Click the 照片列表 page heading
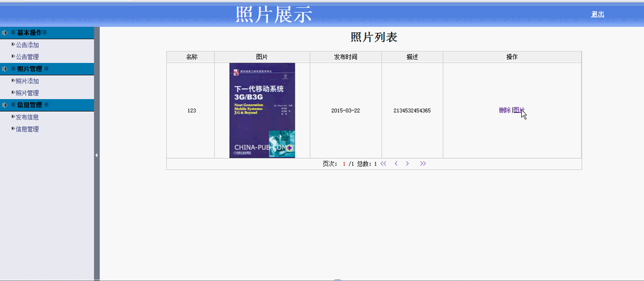The height and width of the screenshot is (281, 644). tap(374, 37)
